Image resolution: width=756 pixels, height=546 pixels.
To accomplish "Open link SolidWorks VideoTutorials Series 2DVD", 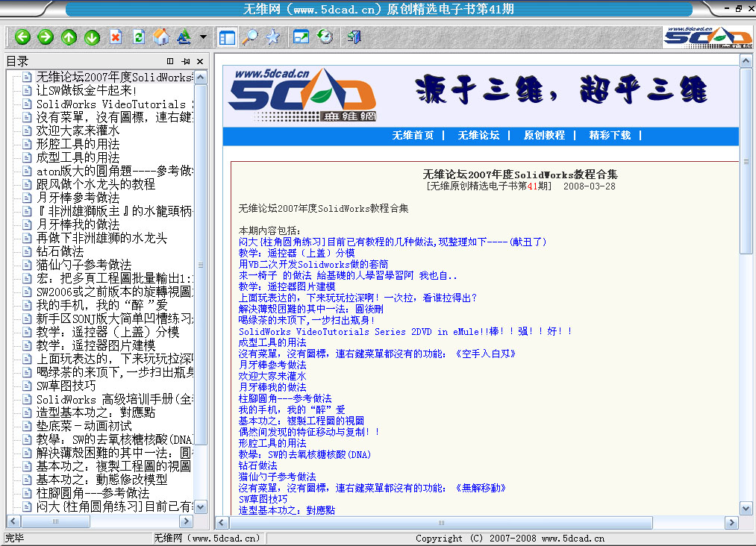I will (405, 331).
